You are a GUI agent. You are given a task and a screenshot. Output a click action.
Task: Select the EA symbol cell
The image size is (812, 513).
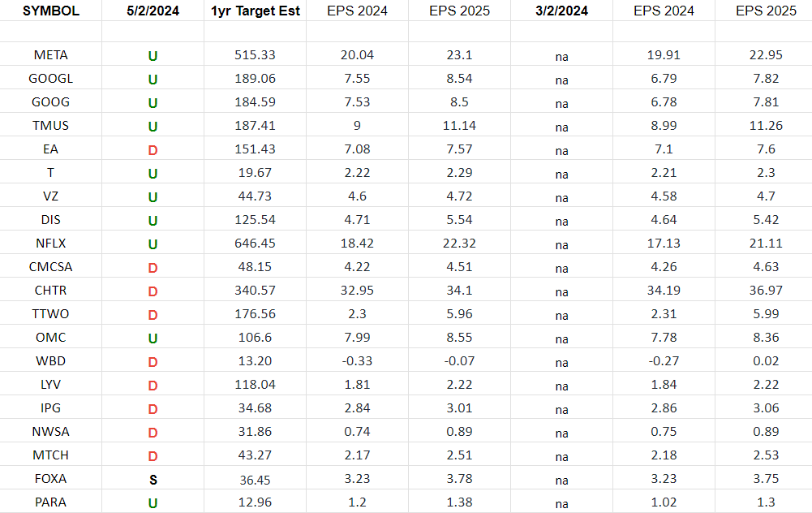click(x=51, y=149)
